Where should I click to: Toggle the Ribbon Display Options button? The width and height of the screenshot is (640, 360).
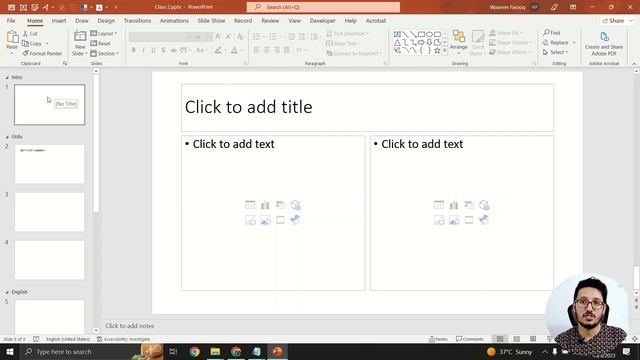573,7
